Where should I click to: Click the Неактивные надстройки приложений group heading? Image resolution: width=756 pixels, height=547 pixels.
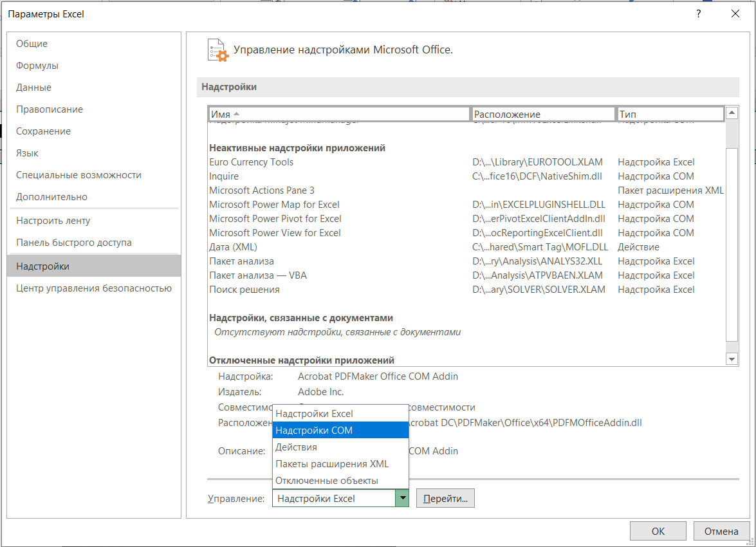pyautogui.click(x=297, y=148)
